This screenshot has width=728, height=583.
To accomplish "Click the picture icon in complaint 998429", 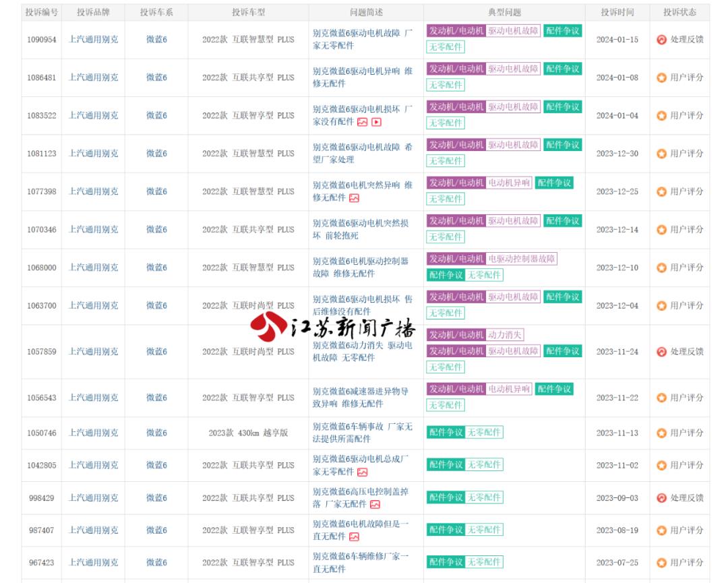I will 375,505.
